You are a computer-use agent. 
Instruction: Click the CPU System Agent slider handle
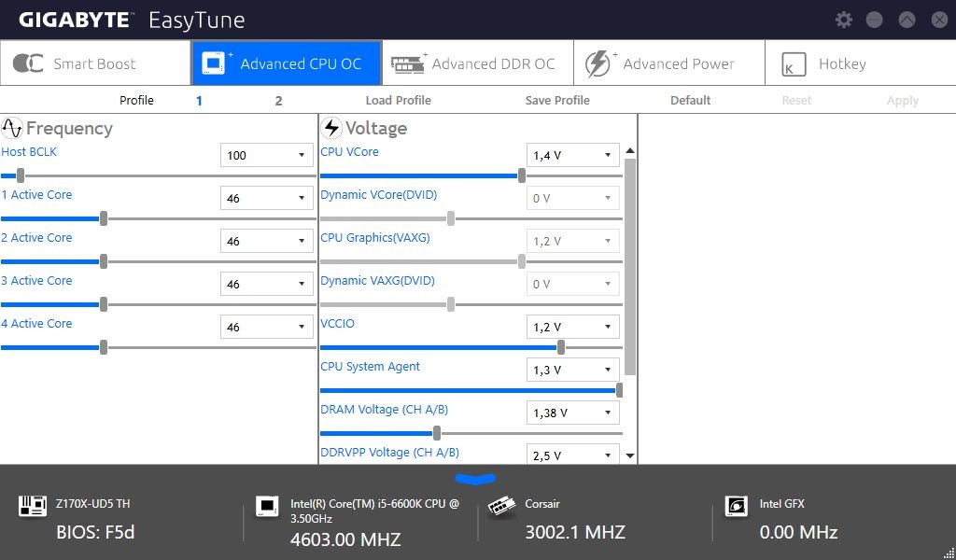pyautogui.click(x=620, y=390)
